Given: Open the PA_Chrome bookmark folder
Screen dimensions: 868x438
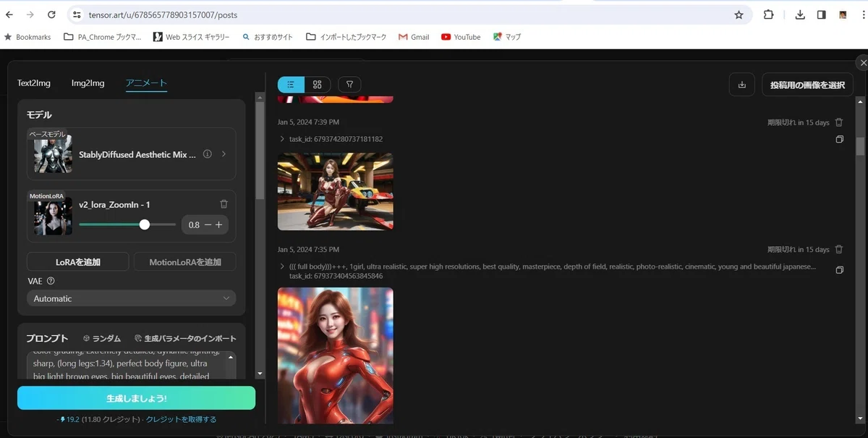Looking at the screenshot, I should click(103, 37).
